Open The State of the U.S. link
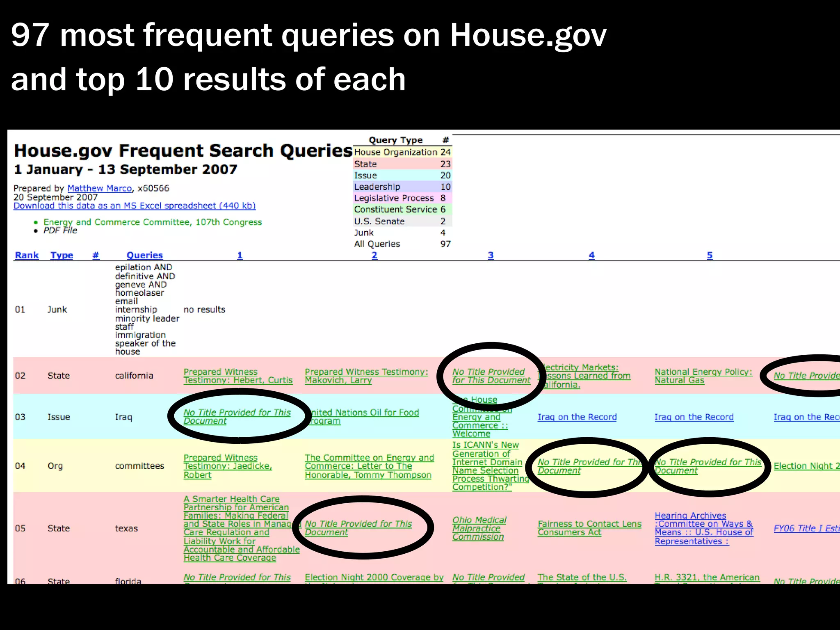The height and width of the screenshot is (630, 840). click(582, 577)
